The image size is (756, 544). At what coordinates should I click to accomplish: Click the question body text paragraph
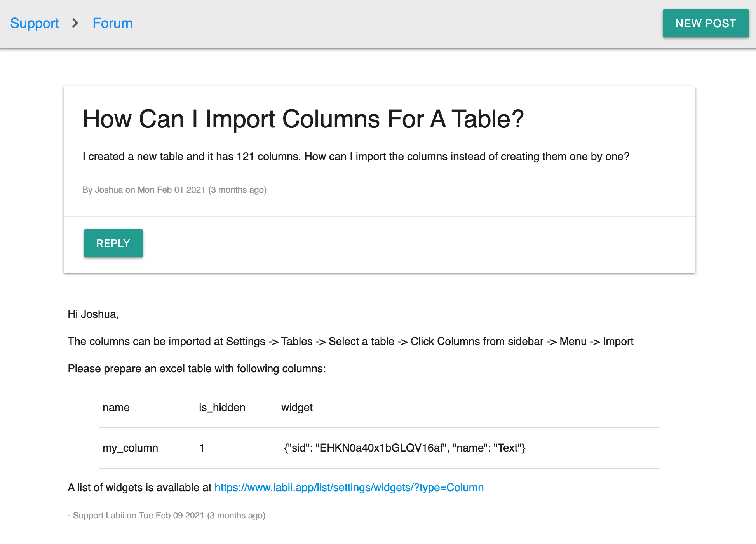coord(355,157)
